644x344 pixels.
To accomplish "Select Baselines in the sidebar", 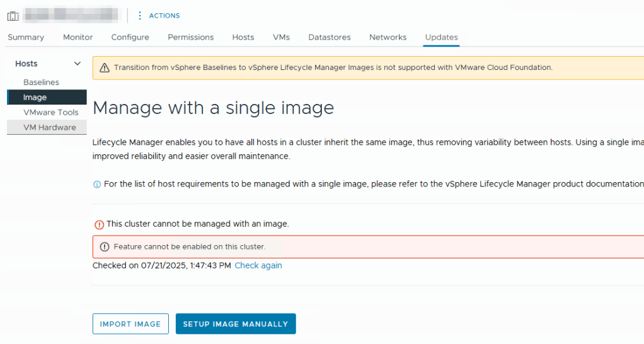I will tap(41, 83).
